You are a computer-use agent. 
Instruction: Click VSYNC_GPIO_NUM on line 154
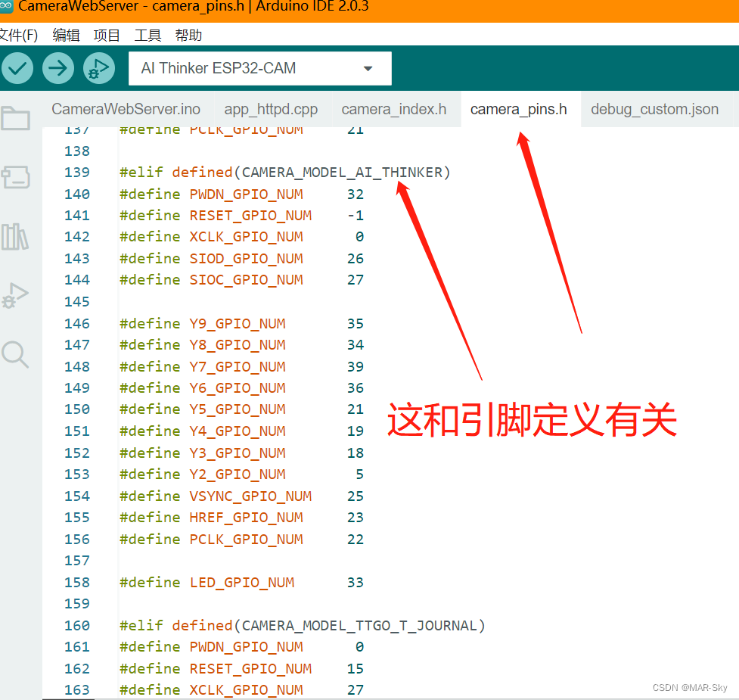tap(250, 496)
